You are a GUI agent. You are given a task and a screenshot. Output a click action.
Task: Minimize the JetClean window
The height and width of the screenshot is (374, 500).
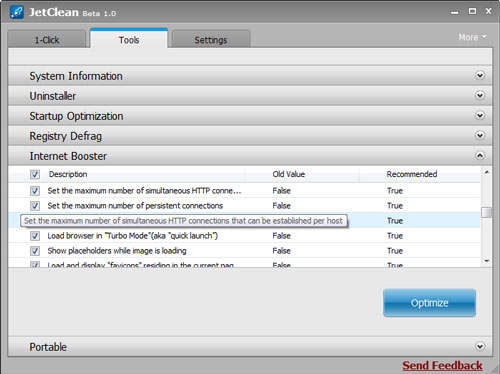[455, 12]
